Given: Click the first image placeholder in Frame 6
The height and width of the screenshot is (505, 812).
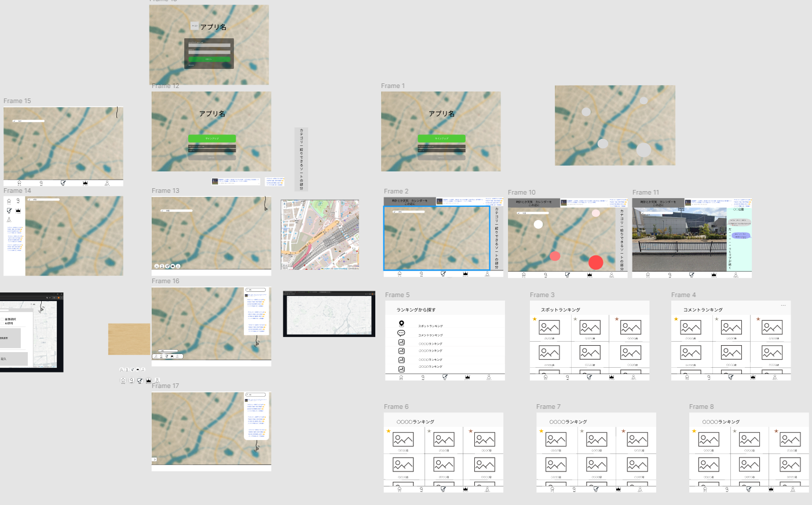Looking at the screenshot, I should [403, 440].
